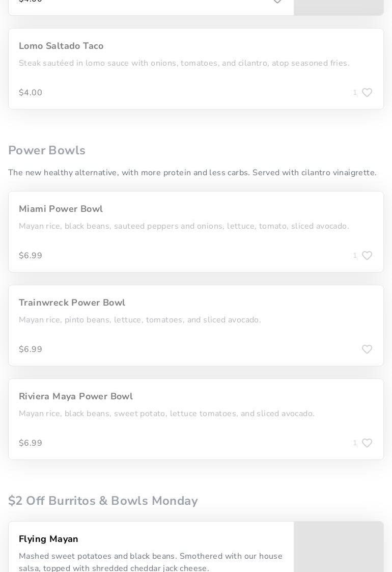This screenshot has height=572, width=392.
Task: Click the $2 Off Burritos & Bowls Monday heading
Action: (103, 501)
